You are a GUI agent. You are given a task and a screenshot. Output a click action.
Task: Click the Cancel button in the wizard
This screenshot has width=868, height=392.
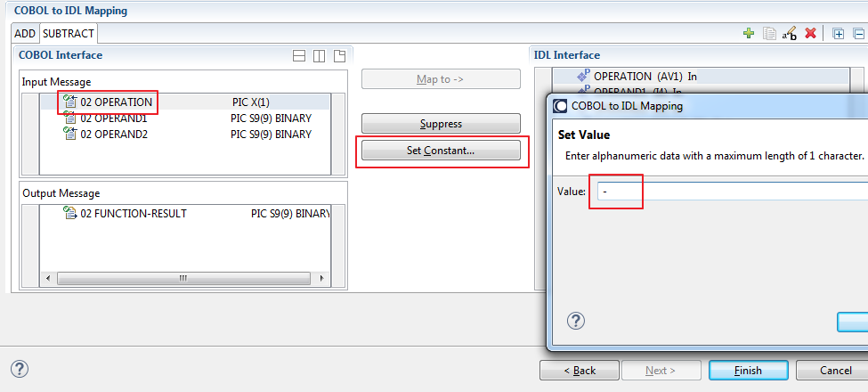pyautogui.click(x=832, y=371)
